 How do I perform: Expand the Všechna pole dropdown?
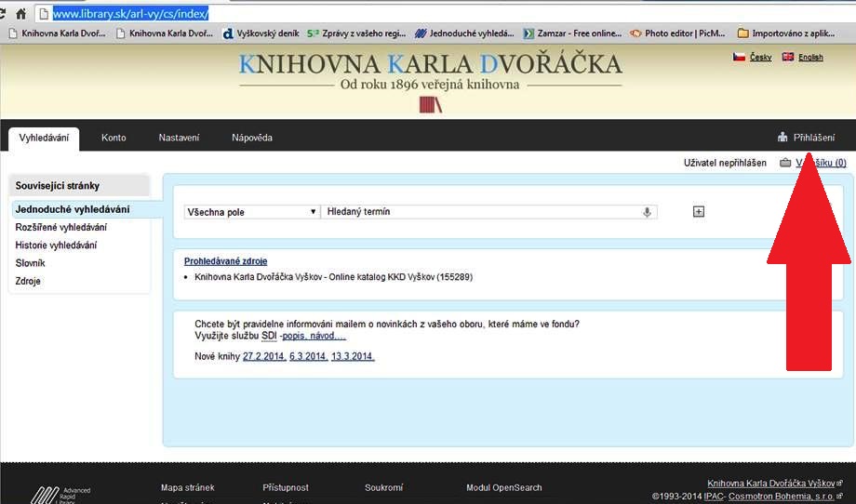pos(251,212)
